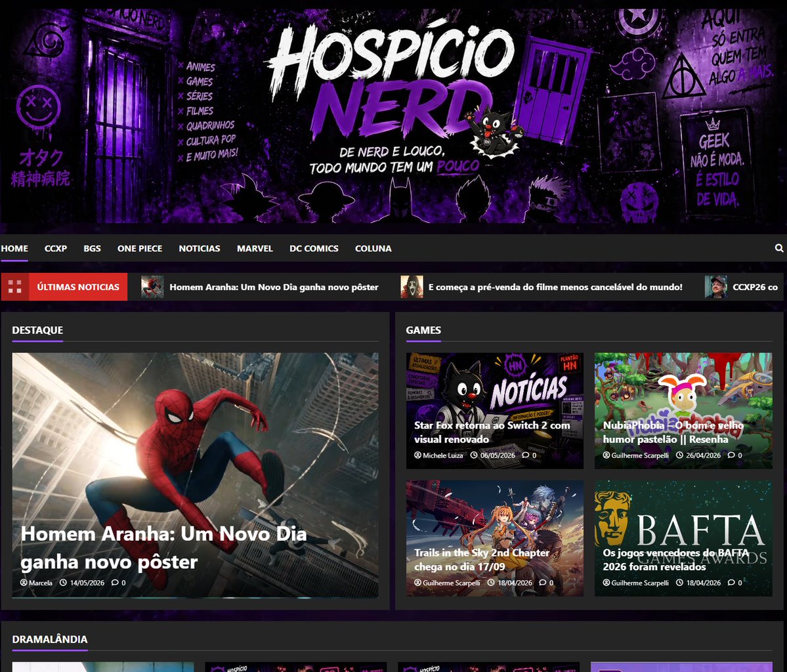Click author Michele Luiza on Star Fox card
The image size is (787, 672).
click(x=442, y=455)
